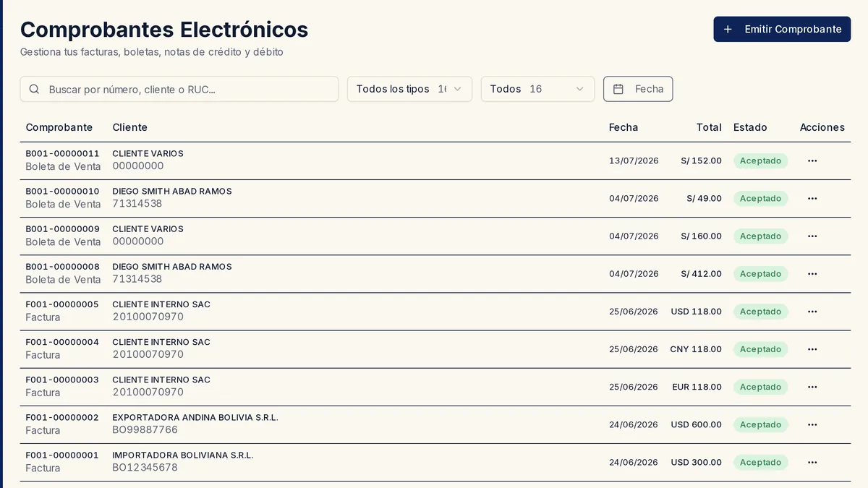Open the three-dot menu for F001-00000005
The image size is (868, 488).
[x=812, y=312]
